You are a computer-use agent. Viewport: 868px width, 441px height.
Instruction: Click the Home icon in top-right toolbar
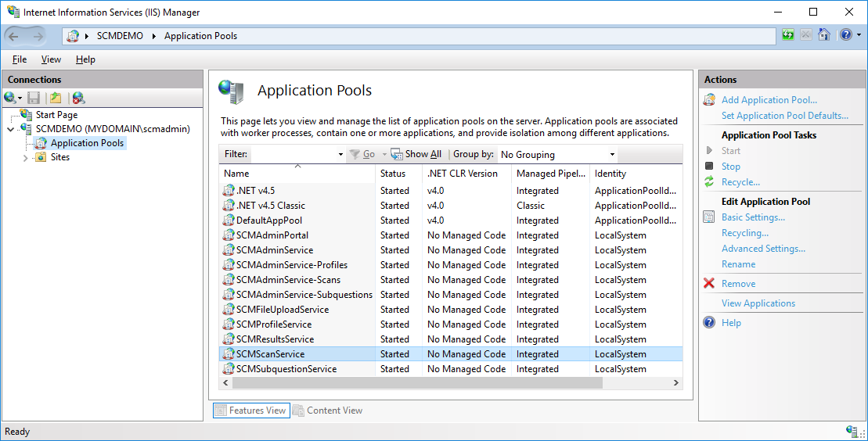(823, 35)
